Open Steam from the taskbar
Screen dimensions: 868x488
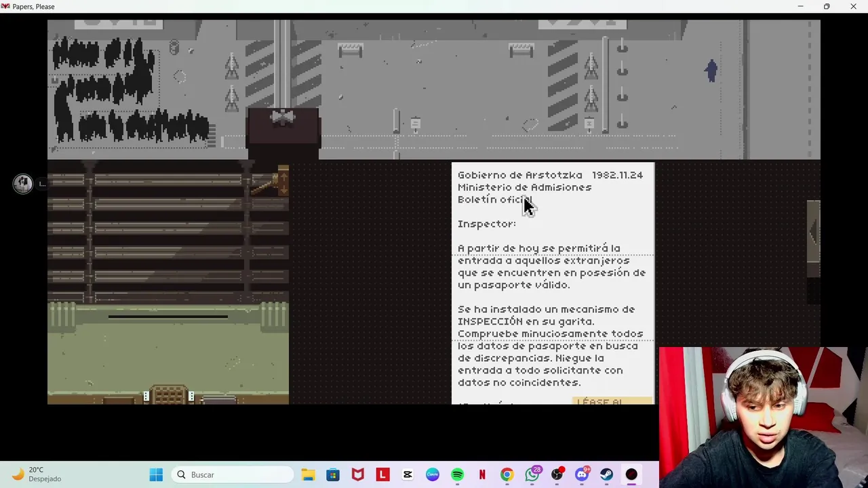point(606,475)
